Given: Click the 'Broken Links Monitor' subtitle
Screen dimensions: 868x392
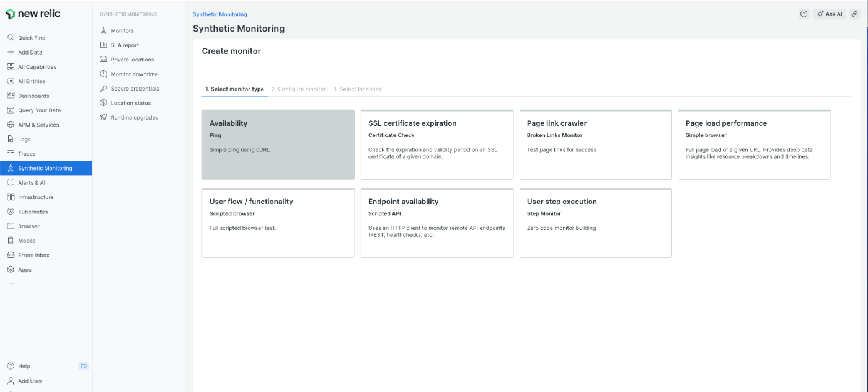Looking at the screenshot, I should coord(554,135).
